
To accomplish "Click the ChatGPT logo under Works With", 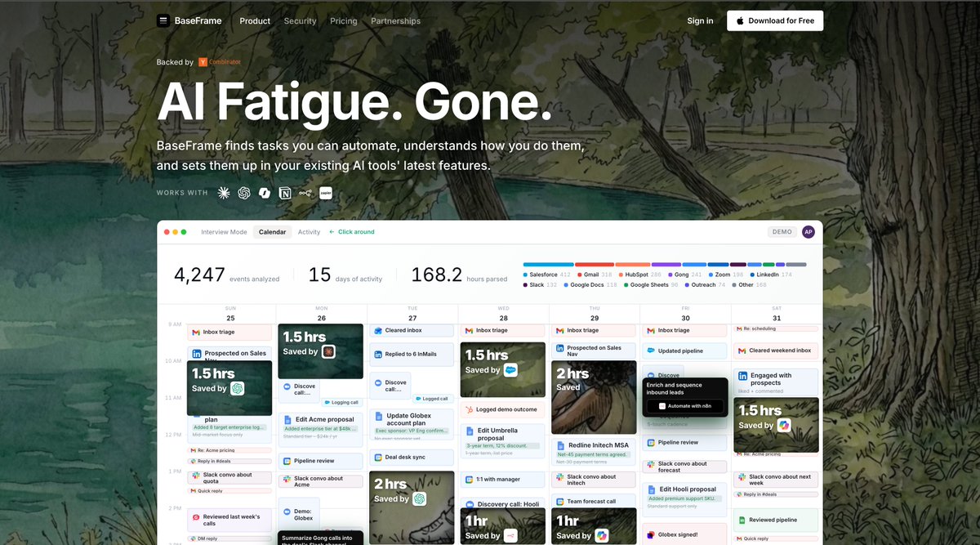I will click(244, 193).
